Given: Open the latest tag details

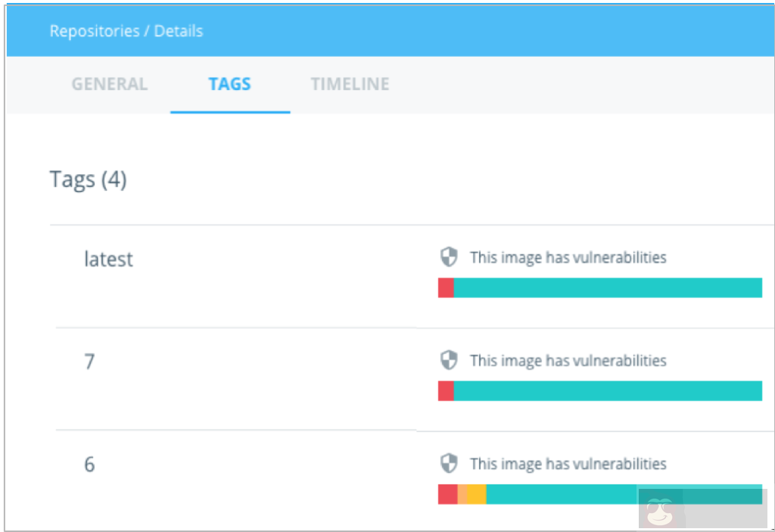Looking at the screenshot, I should (107, 259).
